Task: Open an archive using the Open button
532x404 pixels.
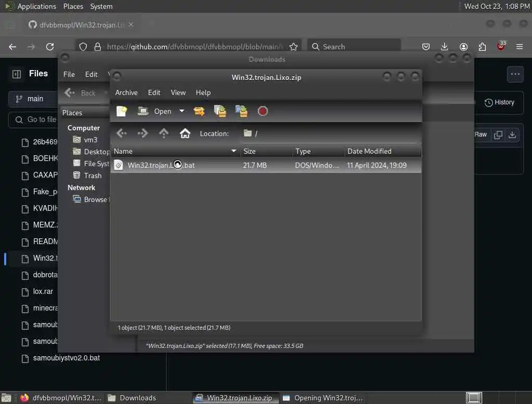Action: [155, 111]
